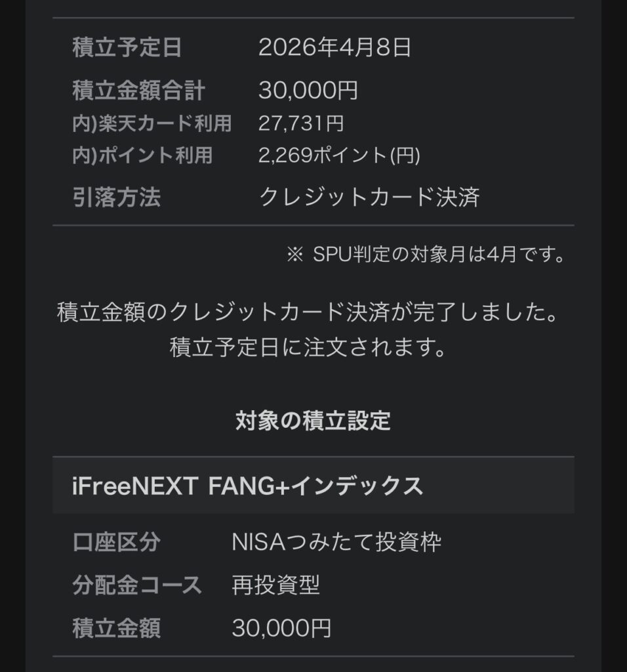The width and height of the screenshot is (627, 672).
Task: Click the 対象の積立設定 heading
Action: [313, 421]
